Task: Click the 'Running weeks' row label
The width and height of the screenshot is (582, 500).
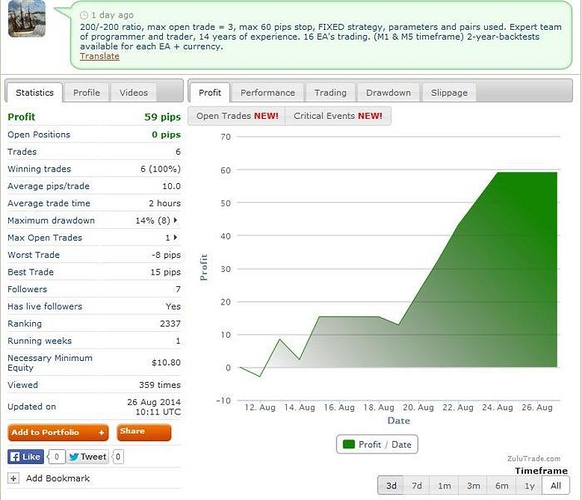Action: click(40, 341)
